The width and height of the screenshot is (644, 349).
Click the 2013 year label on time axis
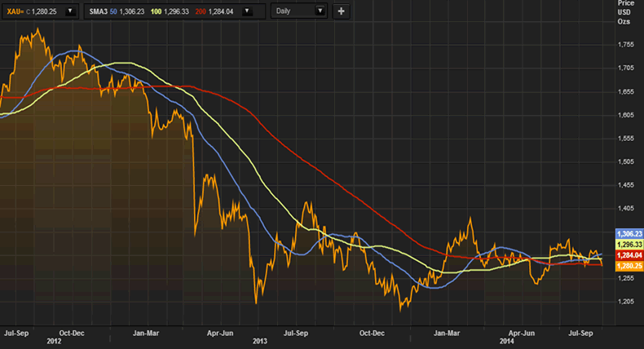(x=260, y=341)
